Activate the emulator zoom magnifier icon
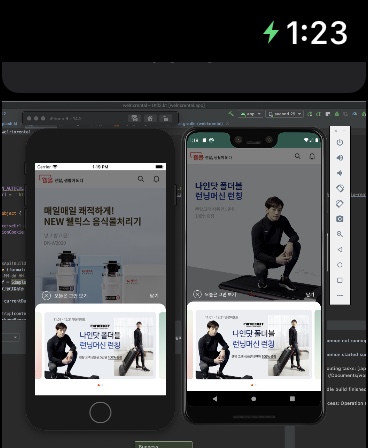Viewport: 368px width, 448px height. pyautogui.click(x=340, y=234)
